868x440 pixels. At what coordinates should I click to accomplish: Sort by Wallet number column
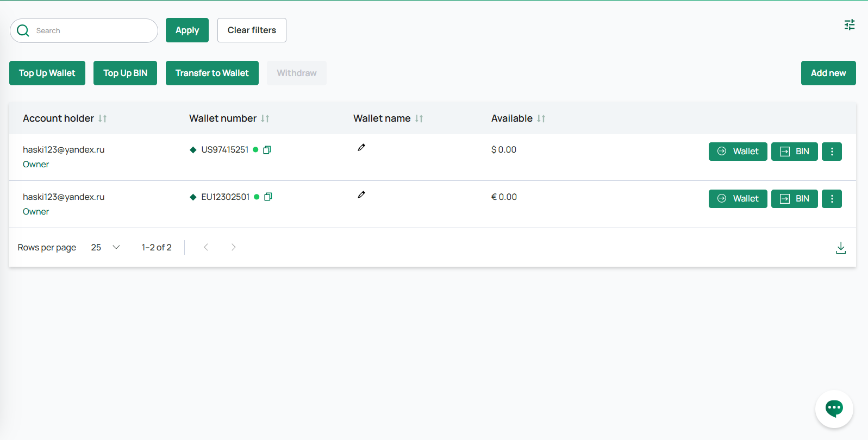coord(265,118)
